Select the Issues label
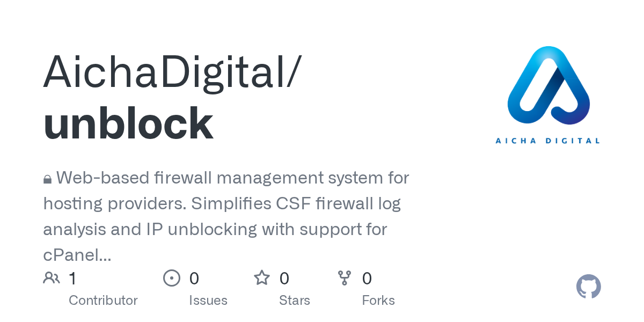The height and width of the screenshot is (322, 644). (208, 300)
